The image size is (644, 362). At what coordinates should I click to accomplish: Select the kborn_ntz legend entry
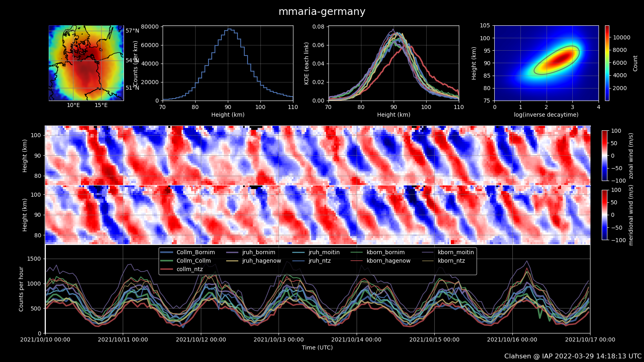(443, 261)
